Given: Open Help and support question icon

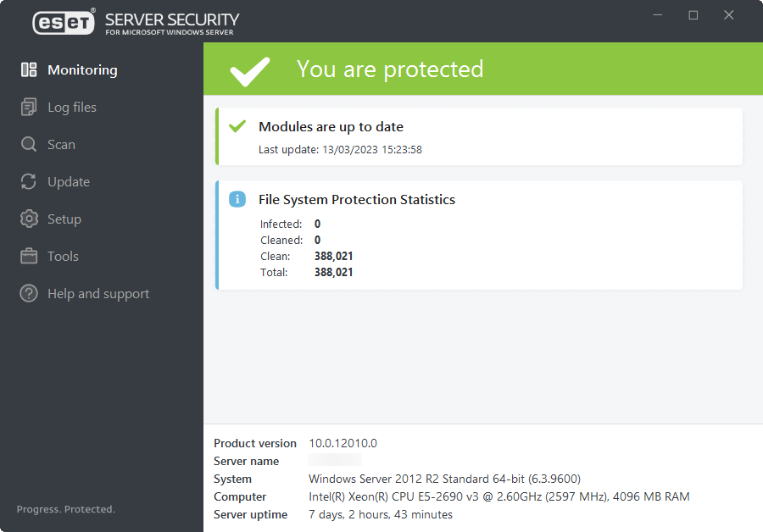Looking at the screenshot, I should (28, 293).
